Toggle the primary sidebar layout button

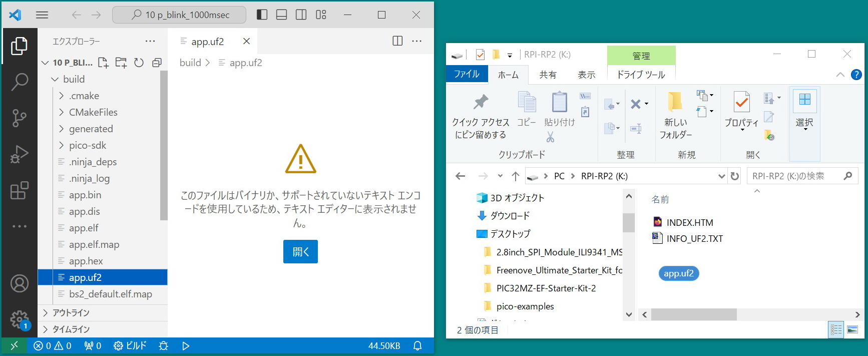(262, 15)
